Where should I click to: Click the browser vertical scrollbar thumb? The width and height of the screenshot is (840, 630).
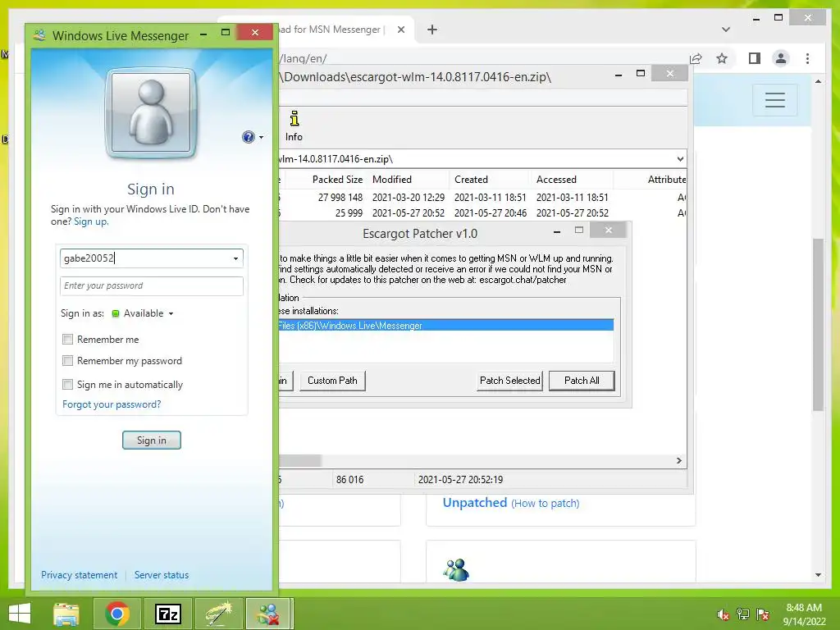point(818,324)
